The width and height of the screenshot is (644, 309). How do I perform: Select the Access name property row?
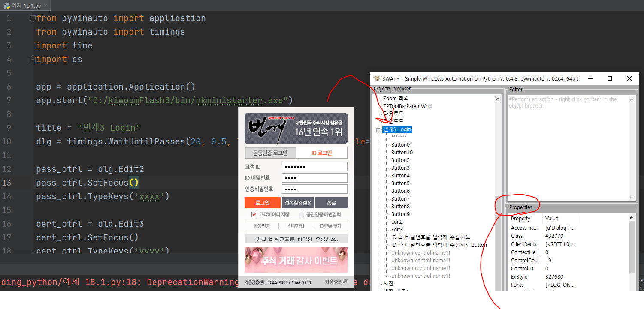568,228
